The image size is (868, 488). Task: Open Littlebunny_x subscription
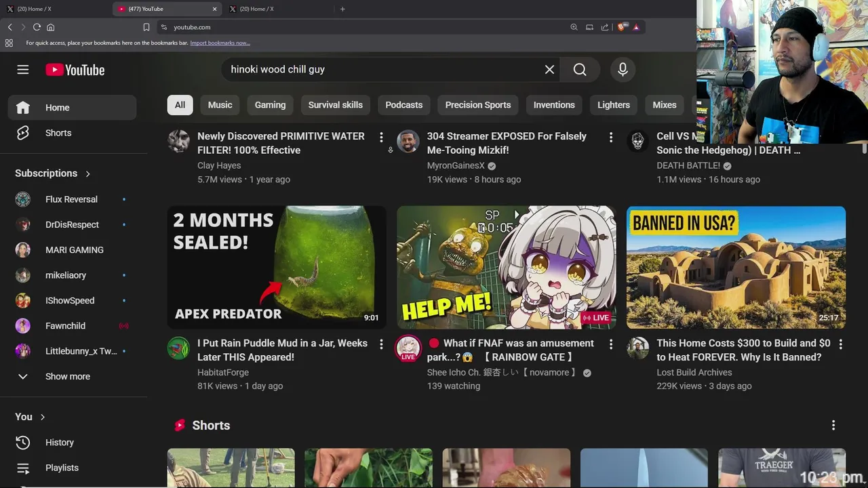[72, 351]
